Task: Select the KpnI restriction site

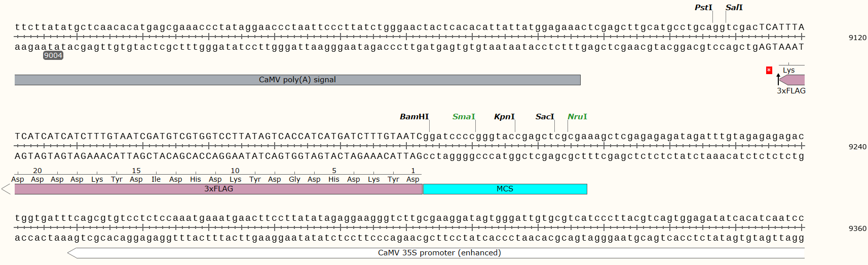Action: (x=504, y=117)
